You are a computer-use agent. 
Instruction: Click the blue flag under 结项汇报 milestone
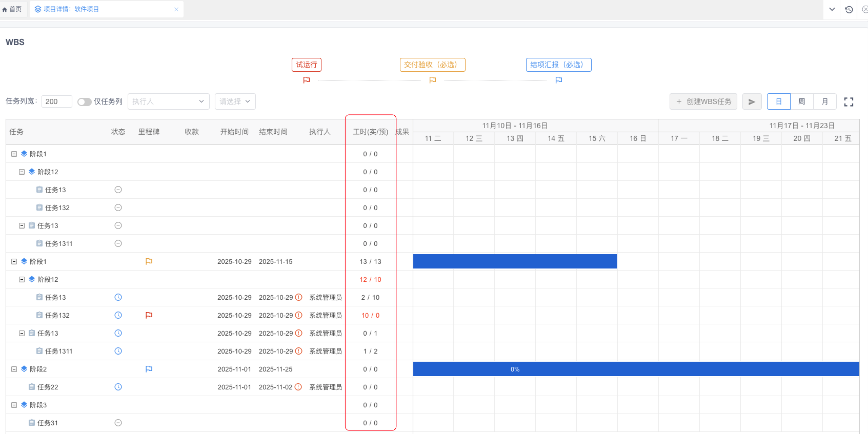(x=559, y=80)
